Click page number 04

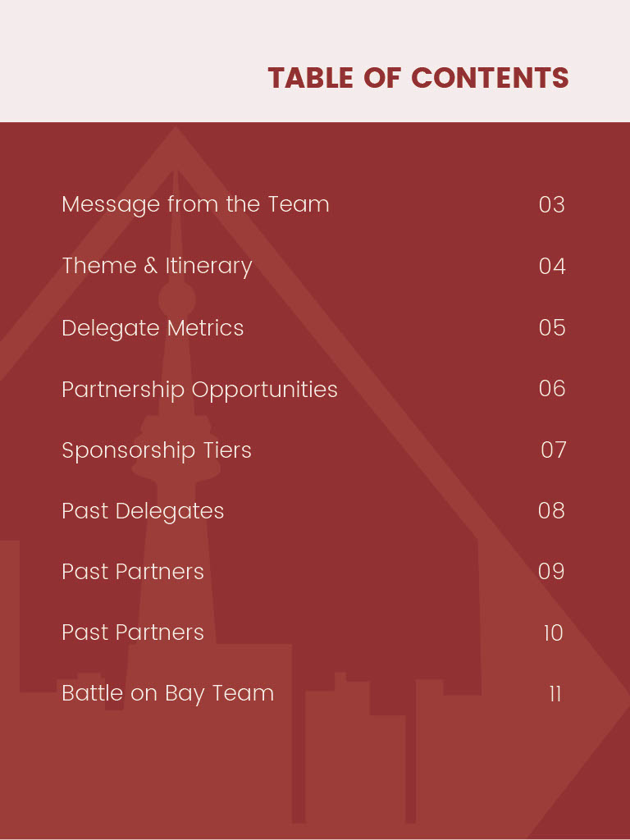pyautogui.click(x=552, y=266)
